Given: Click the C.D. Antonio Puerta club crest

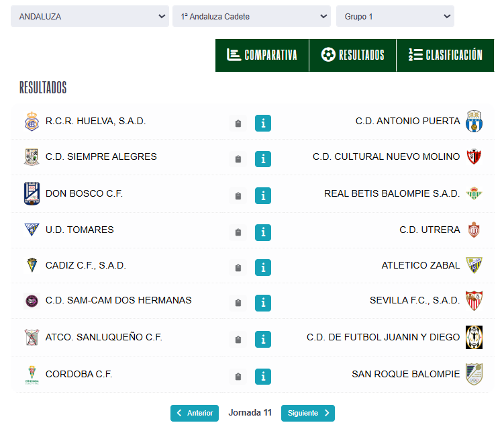Looking at the screenshot, I should tap(474, 122).
